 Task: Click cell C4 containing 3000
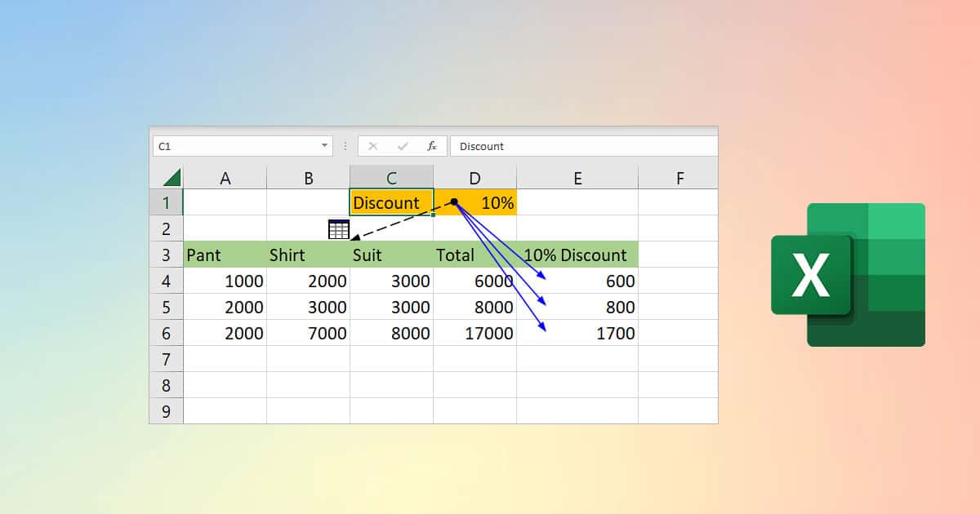tap(392, 281)
